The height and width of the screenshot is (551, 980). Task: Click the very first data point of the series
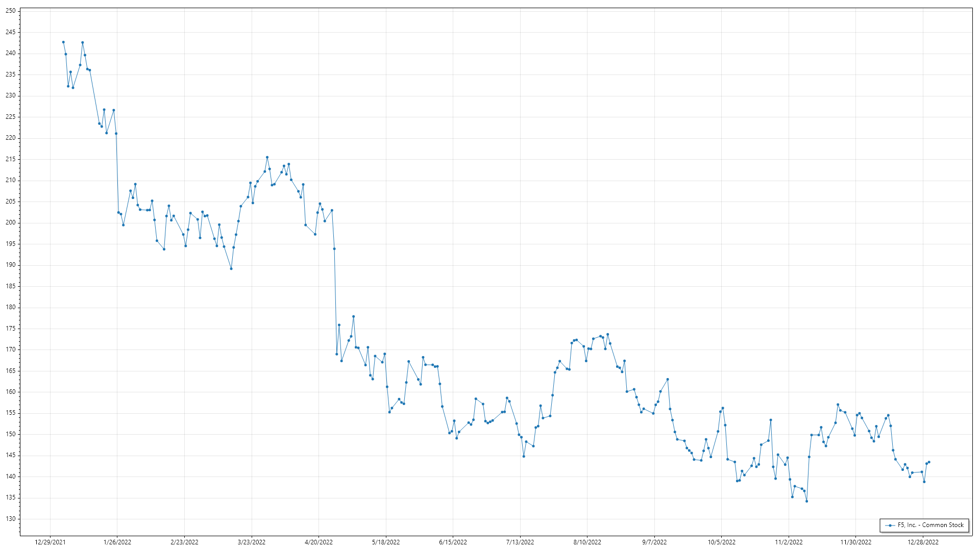pyautogui.click(x=63, y=42)
